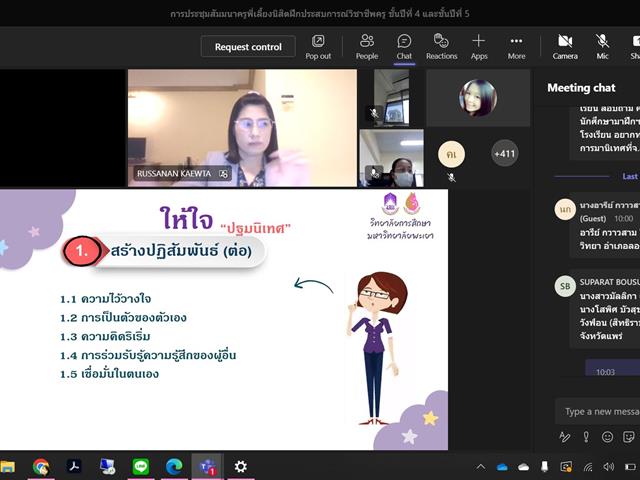Expand the hidden system tray icons
The width and height of the screenshot is (640, 480).
coord(481,467)
